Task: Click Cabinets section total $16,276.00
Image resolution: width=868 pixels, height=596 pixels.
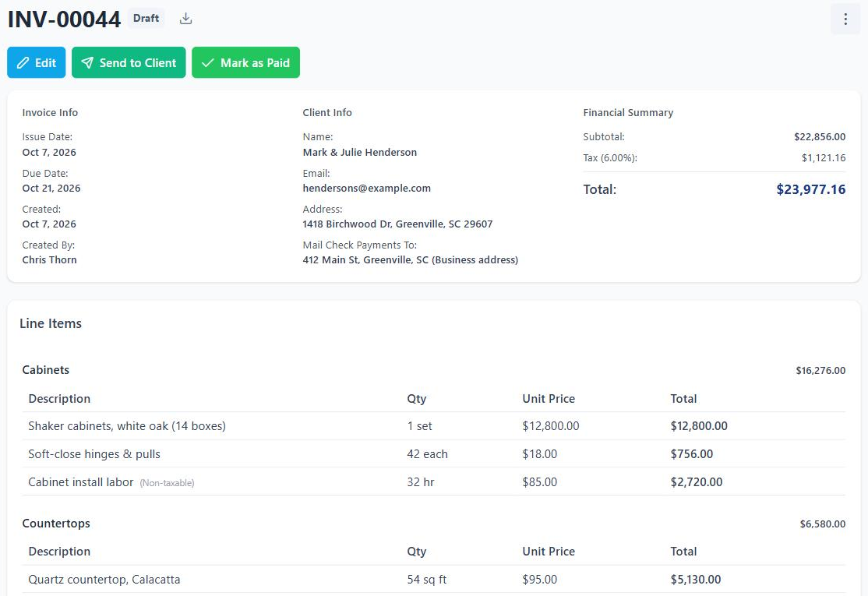Action: click(821, 370)
